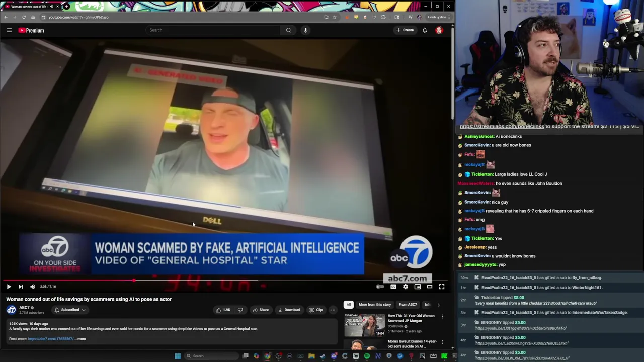The height and width of the screenshot is (362, 644).
Task: Go back in the browser
Action: (6, 17)
